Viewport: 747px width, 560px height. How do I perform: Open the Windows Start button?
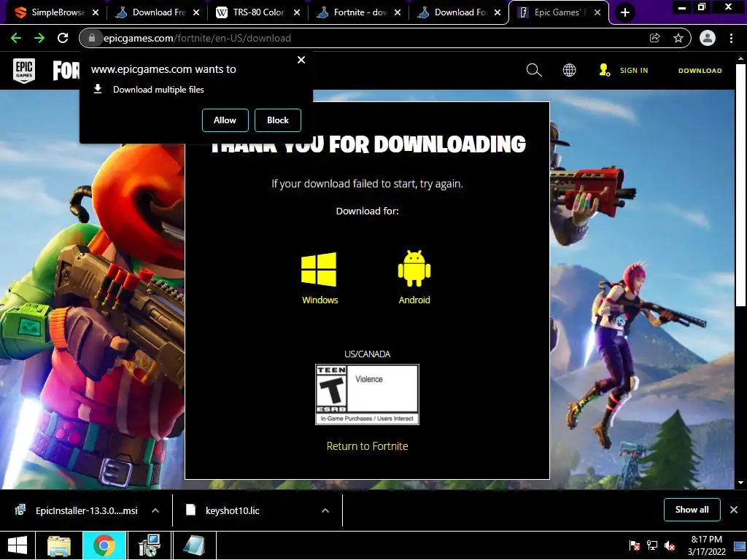coord(18,545)
